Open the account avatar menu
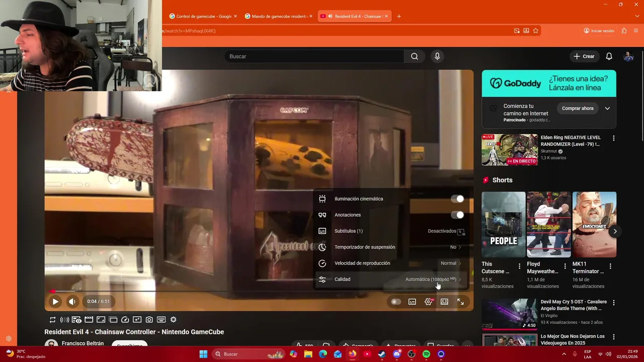Screen dimensions: 644x362 pos(628,56)
